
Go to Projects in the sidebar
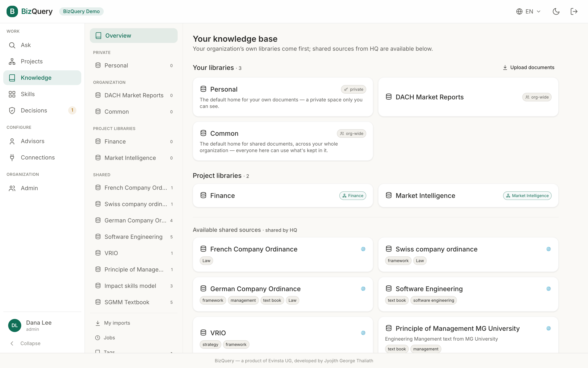click(42, 61)
